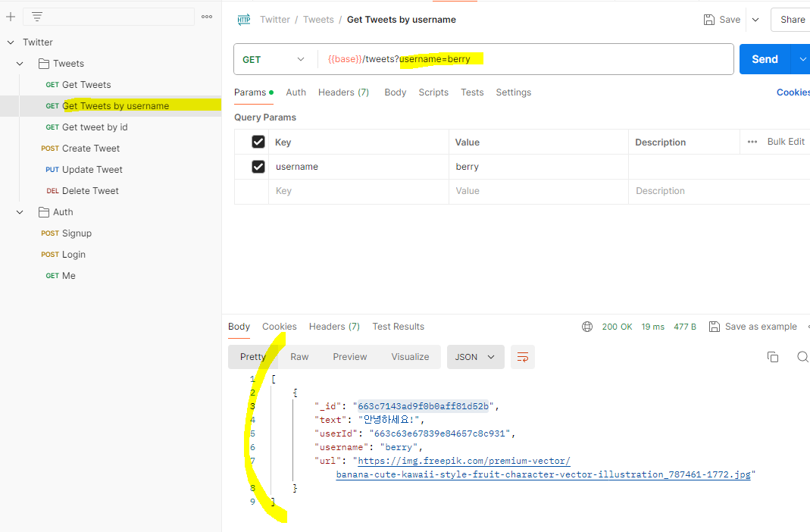This screenshot has height=532, width=810.
Task: Open the Scripts tab
Action: [433, 92]
